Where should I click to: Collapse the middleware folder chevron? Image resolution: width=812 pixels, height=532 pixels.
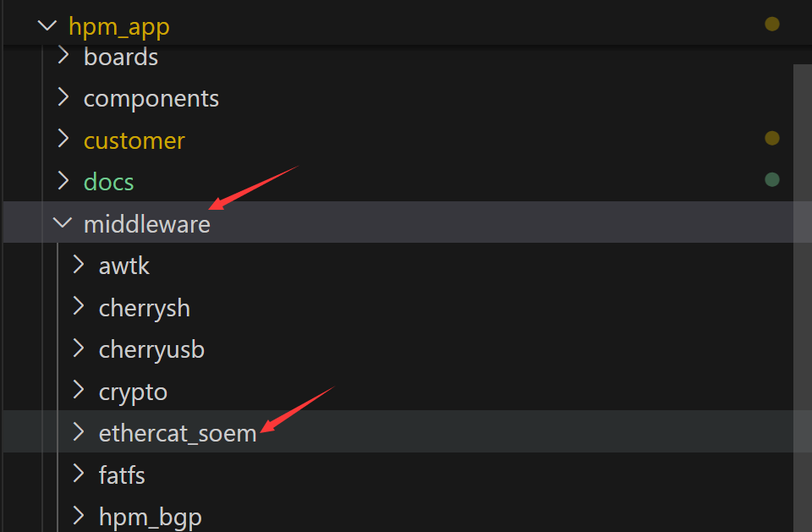pos(63,222)
